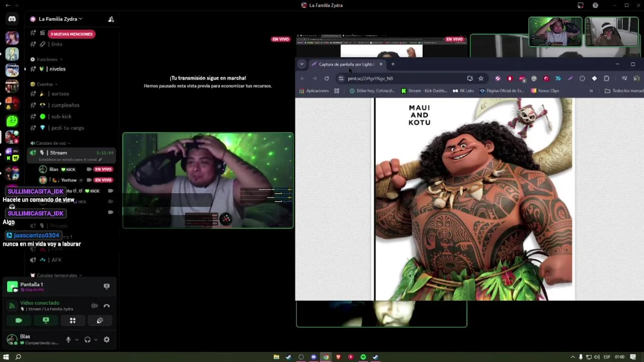This screenshot has height=362, width=644.
Task: Select second participant thumbnail at top right
Action: [612, 32]
